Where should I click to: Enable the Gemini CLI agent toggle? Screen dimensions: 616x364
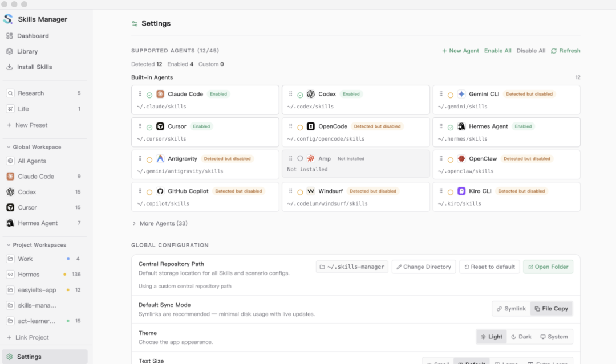click(x=451, y=95)
